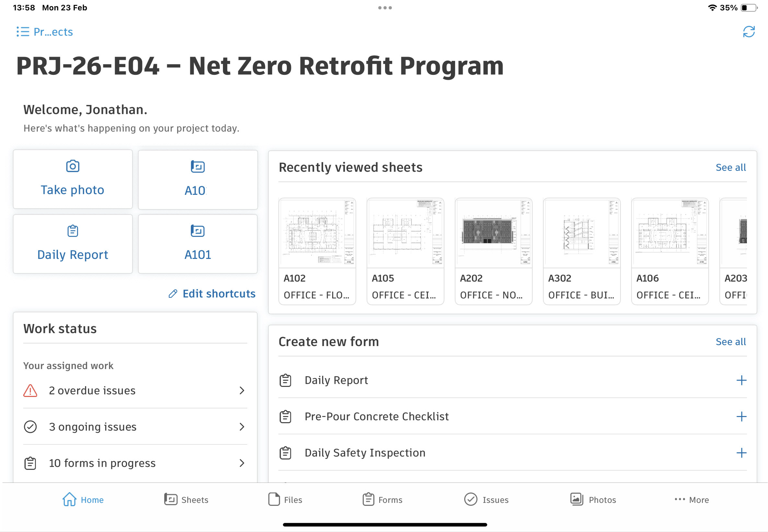Expand 10 forms in progress row
Screen dimensions: 768x532
point(135,463)
